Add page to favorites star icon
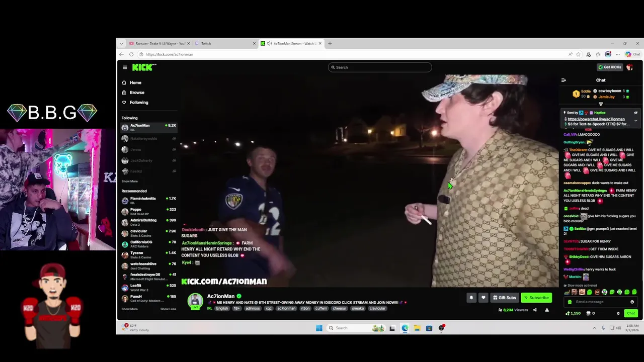The image size is (644, 362). click(x=579, y=54)
